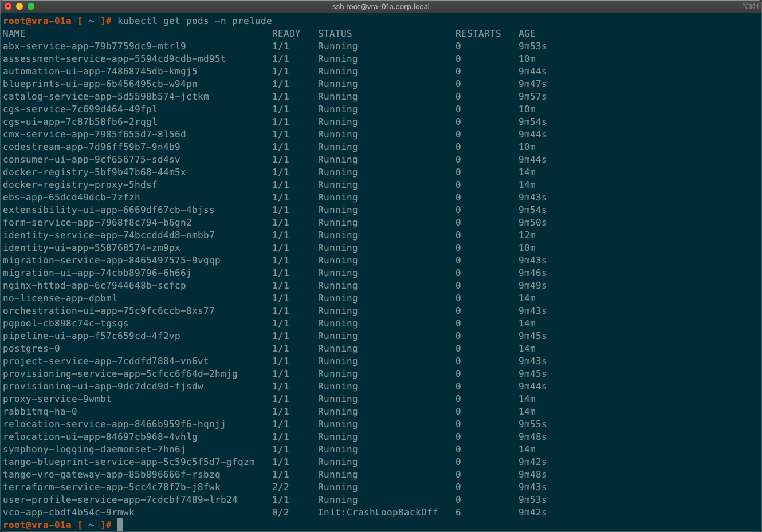This screenshot has height=532, width=762.
Task: Click the STATUS column header
Action: click(x=335, y=33)
